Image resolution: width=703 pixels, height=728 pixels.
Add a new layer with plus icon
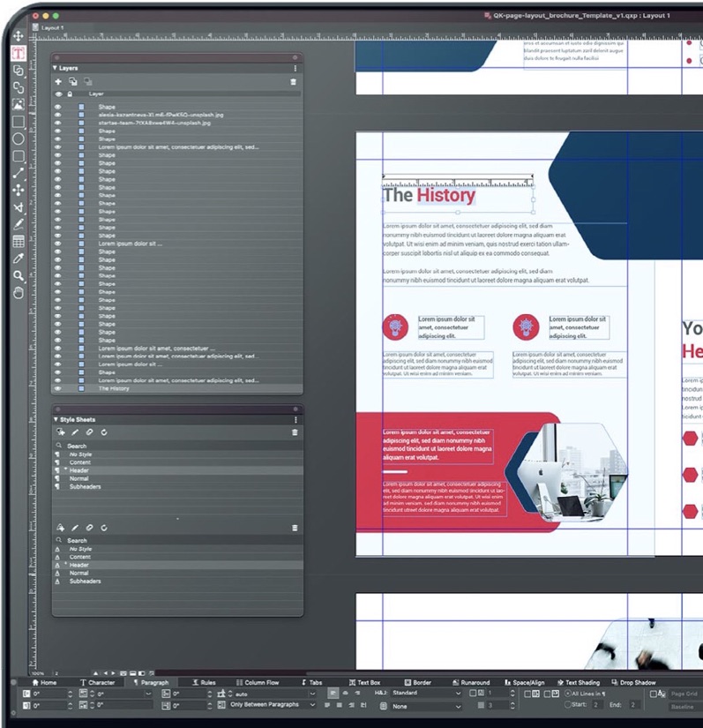pyautogui.click(x=59, y=81)
